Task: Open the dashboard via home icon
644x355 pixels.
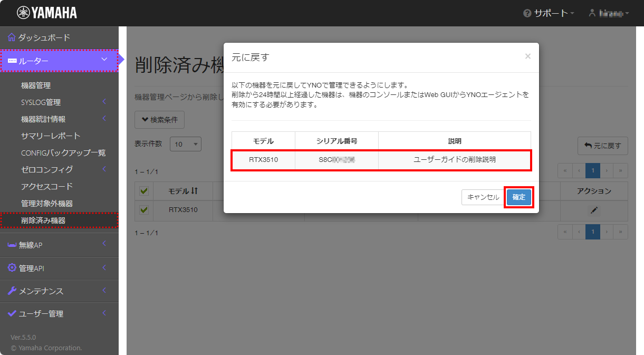Action: 11,37
